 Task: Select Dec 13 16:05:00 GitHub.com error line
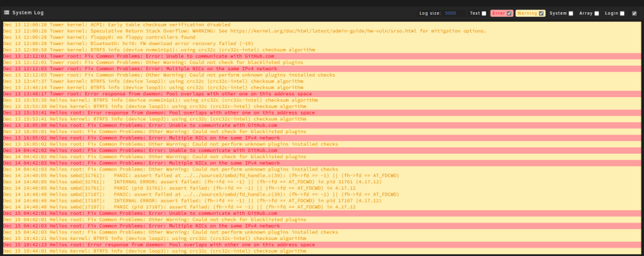pos(321,125)
